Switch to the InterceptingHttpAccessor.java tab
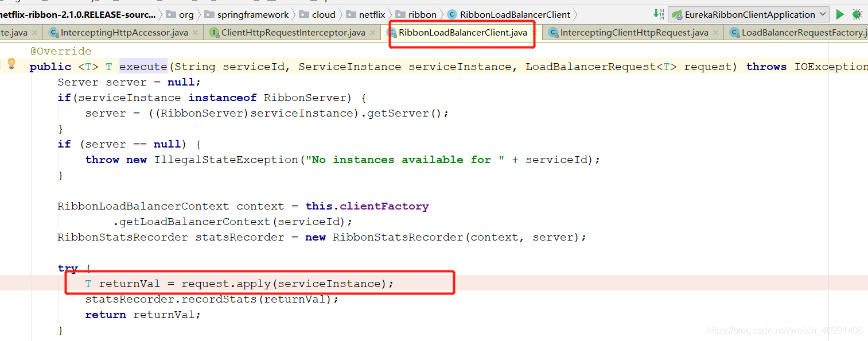The image size is (868, 341). pos(124,33)
